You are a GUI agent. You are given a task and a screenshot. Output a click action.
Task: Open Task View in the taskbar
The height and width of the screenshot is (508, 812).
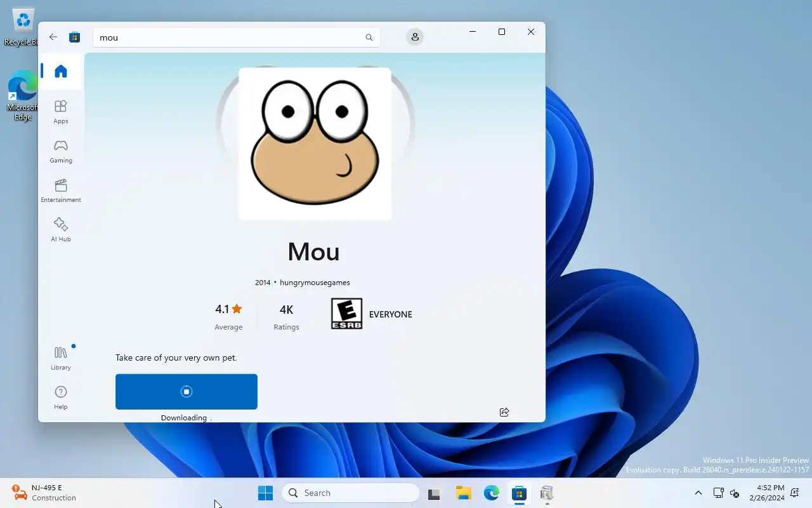click(x=434, y=493)
